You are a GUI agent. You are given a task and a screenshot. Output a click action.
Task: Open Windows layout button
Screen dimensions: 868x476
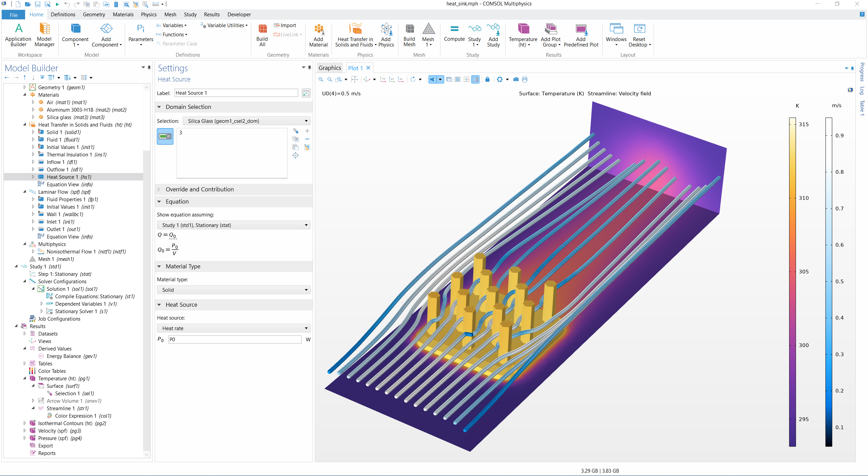(x=616, y=35)
